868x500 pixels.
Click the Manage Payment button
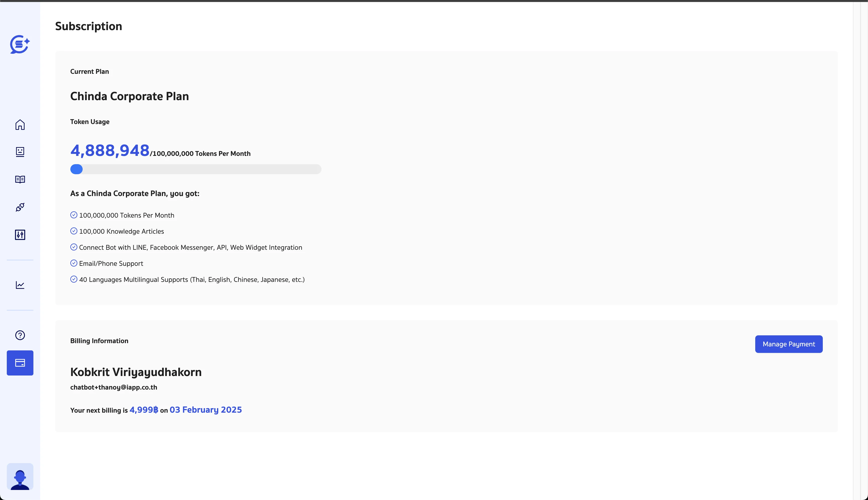point(789,344)
